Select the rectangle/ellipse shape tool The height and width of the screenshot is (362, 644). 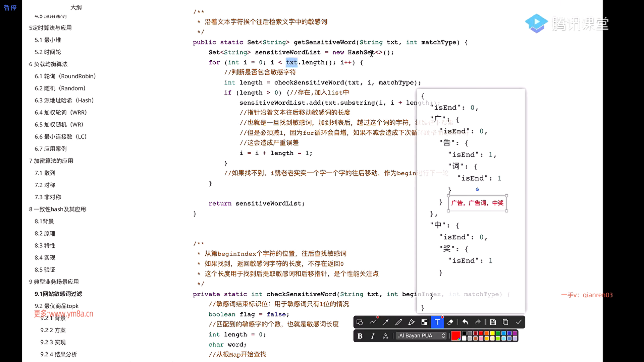(360, 322)
